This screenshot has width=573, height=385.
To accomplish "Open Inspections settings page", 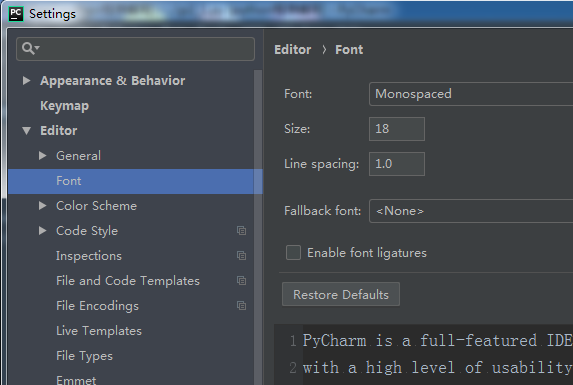I will (89, 256).
